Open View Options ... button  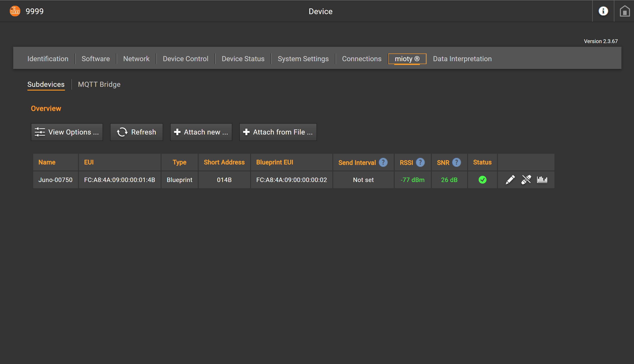[67, 132]
